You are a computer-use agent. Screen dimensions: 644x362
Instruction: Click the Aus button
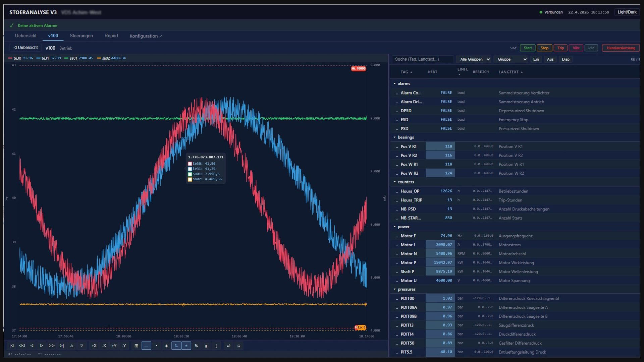click(550, 59)
